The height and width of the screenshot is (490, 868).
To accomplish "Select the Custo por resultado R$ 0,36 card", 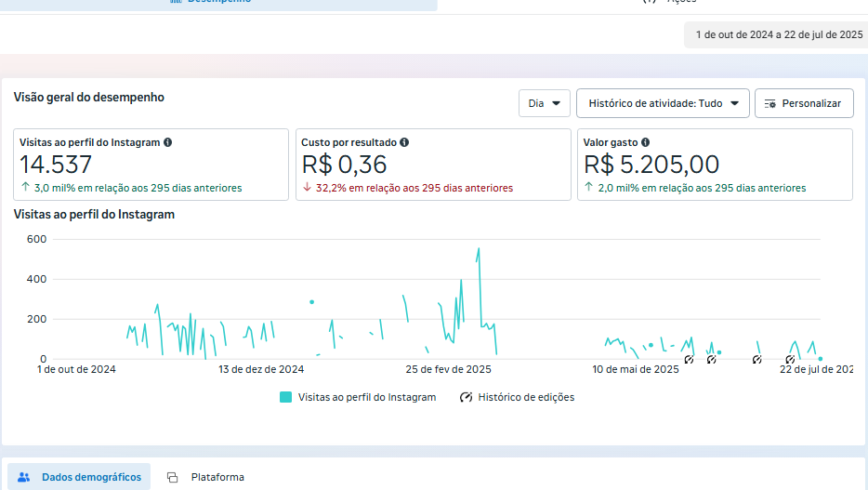I will point(432,165).
